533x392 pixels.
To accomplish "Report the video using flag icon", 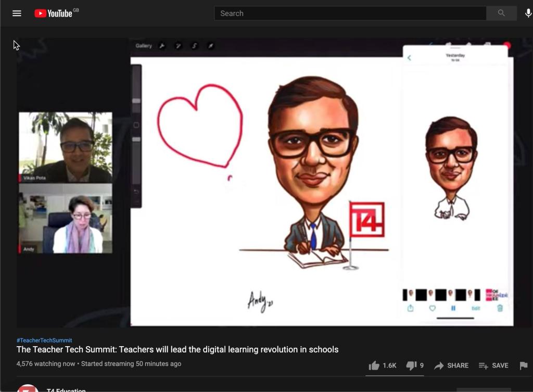I will [x=524, y=365].
